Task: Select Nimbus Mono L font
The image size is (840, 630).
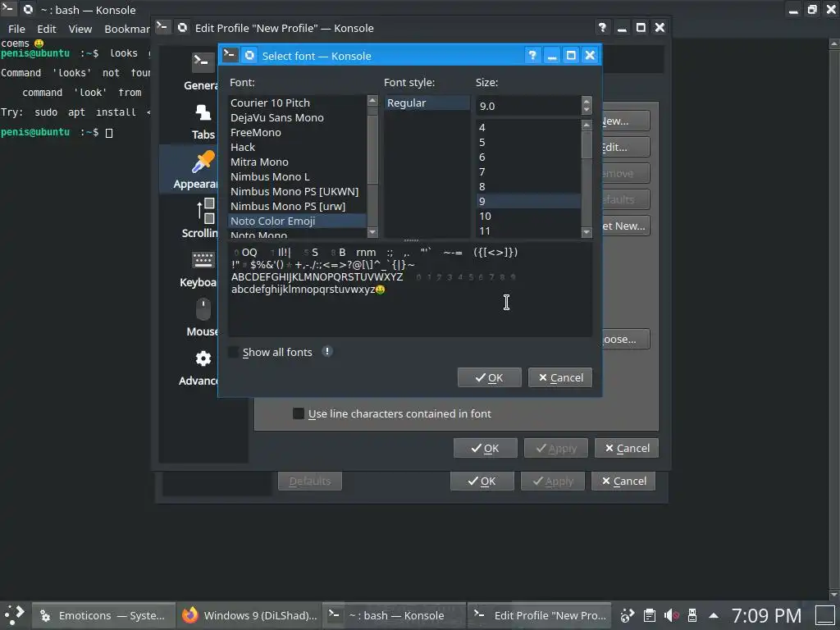Action: click(297, 176)
